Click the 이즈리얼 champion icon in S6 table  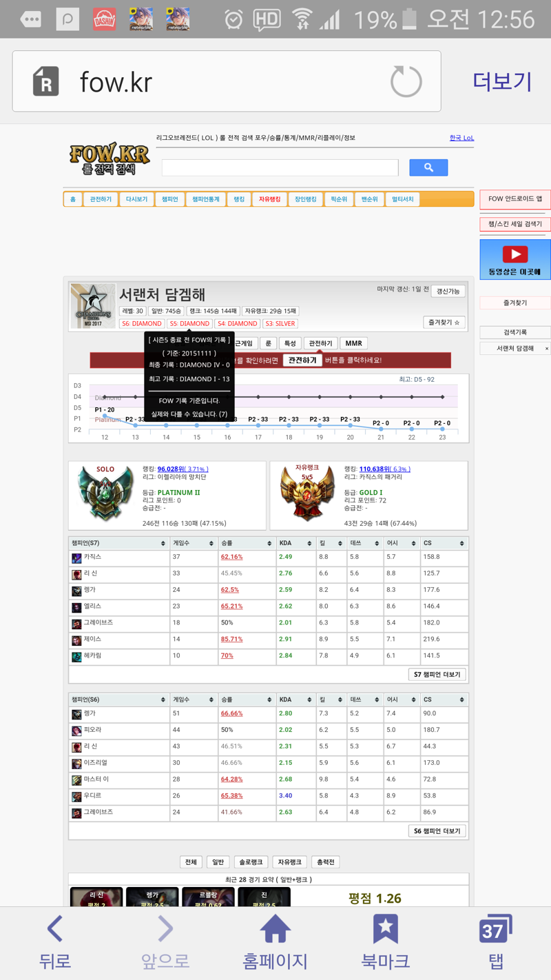[x=76, y=764]
